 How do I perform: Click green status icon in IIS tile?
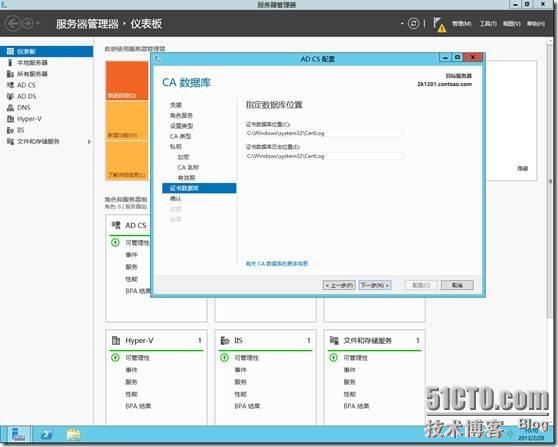(224, 357)
